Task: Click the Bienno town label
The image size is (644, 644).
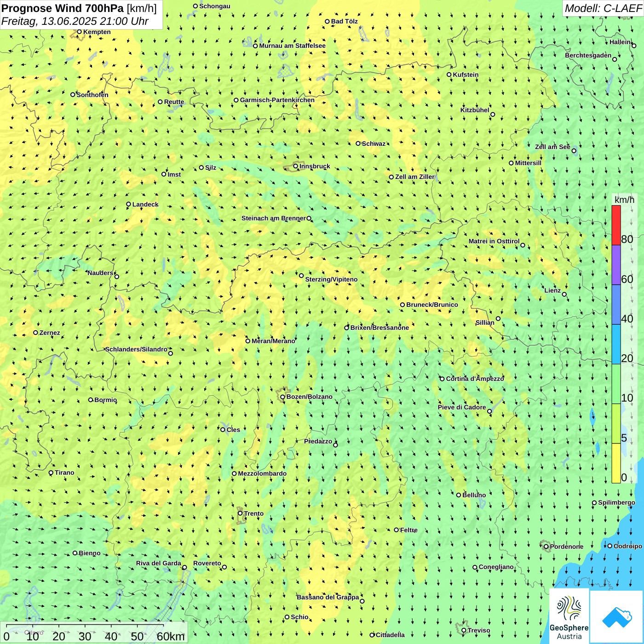Action: pyautogui.click(x=89, y=553)
